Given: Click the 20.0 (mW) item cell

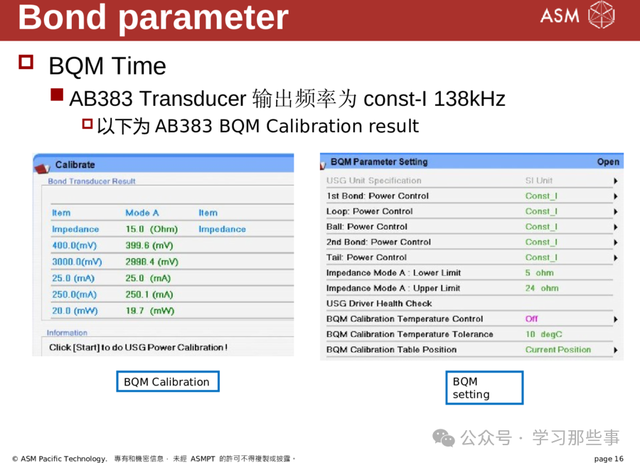Looking at the screenshot, I should [75, 311].
